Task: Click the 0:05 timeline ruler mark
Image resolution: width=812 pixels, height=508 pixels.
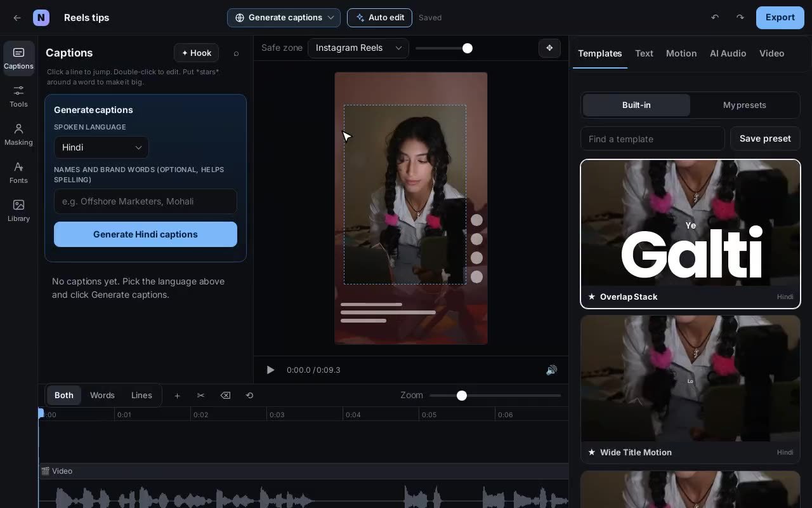Action: [429, 415]
